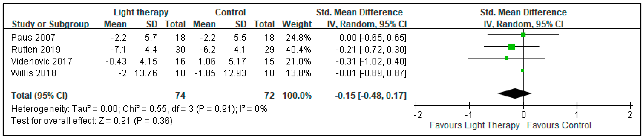Click the 0 tick label on axis

[524, 115]
